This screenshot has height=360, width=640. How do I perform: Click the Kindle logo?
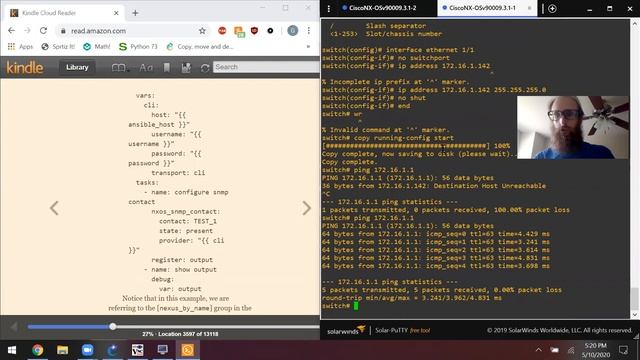24,67
